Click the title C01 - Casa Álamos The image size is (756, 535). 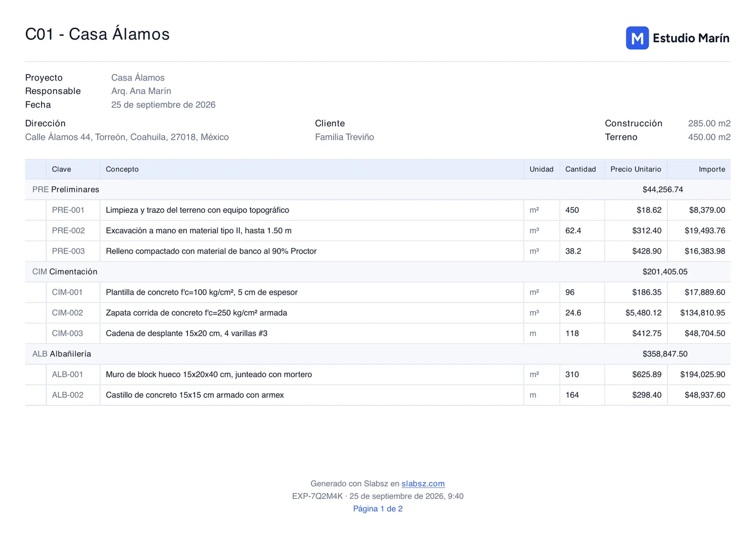tap(97, 34)
